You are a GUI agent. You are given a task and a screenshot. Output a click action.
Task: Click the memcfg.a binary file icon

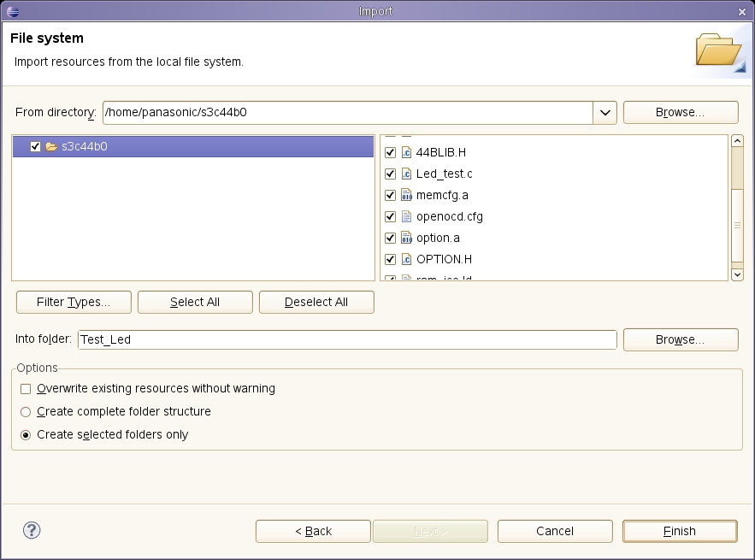pos(406,195)
